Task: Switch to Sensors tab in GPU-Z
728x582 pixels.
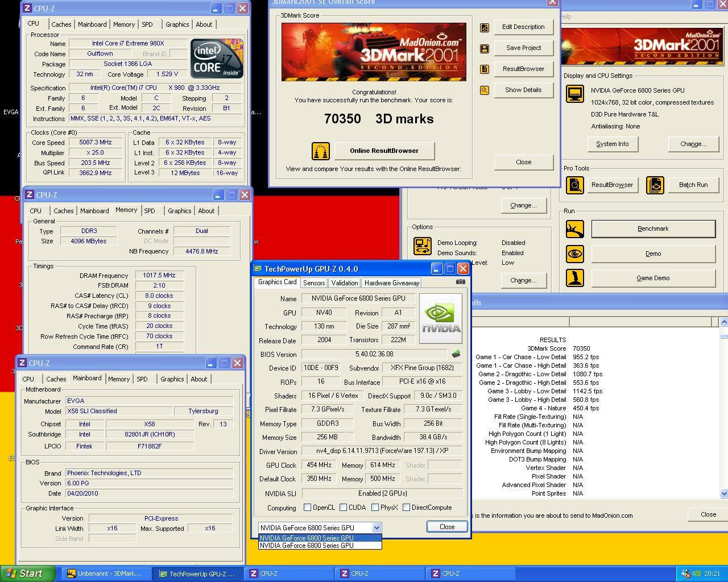Action: point(314,282)
